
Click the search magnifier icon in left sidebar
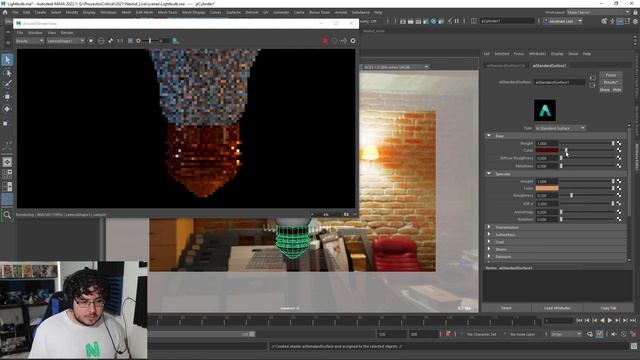7,215
